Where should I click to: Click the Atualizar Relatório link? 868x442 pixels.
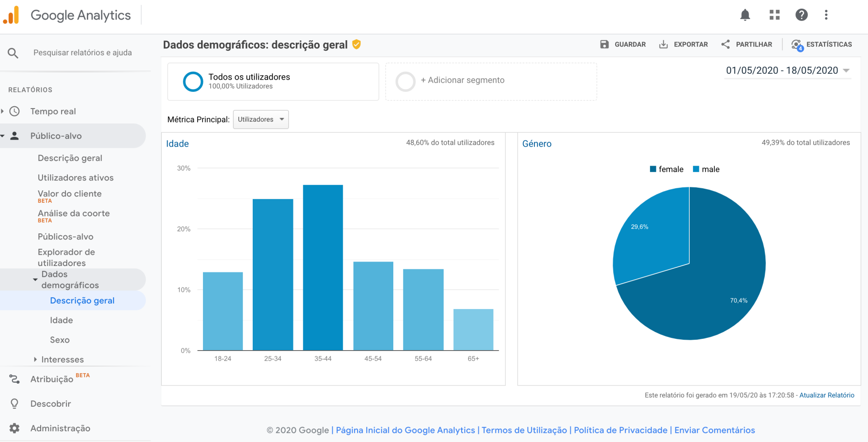click(x=827, y=395)
